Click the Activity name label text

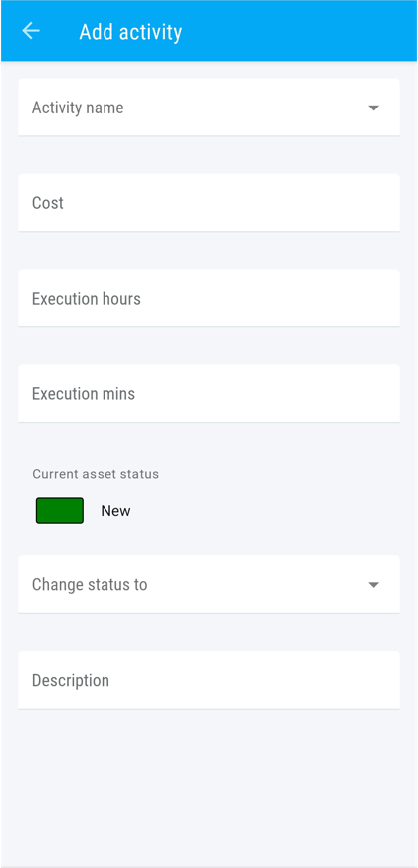tap(78, 108)
